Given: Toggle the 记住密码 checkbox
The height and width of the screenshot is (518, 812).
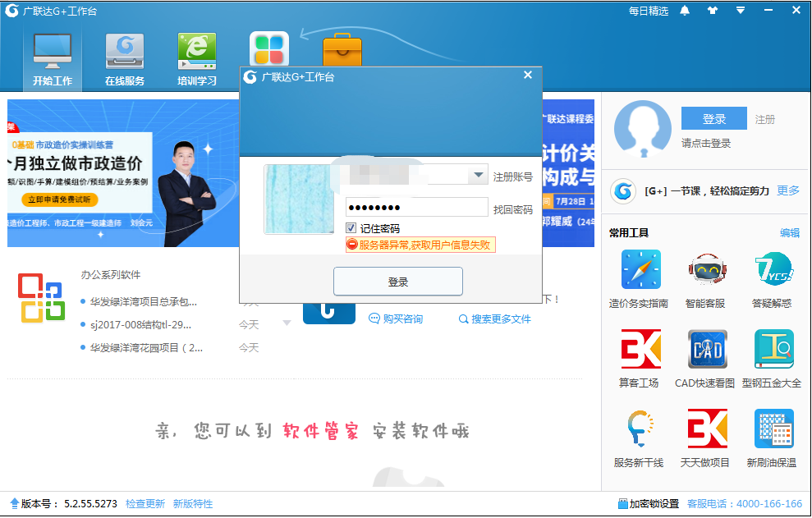Looking at the screenshot, I should coord(351,228).
